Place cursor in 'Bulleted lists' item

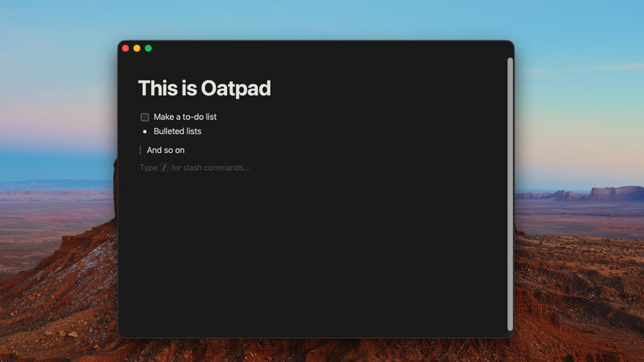point(178,131)
